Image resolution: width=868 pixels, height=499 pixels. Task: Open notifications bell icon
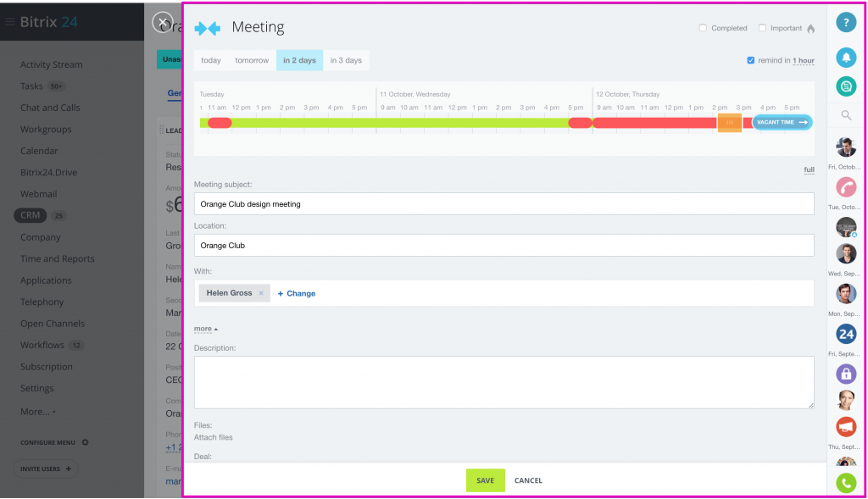845,58
